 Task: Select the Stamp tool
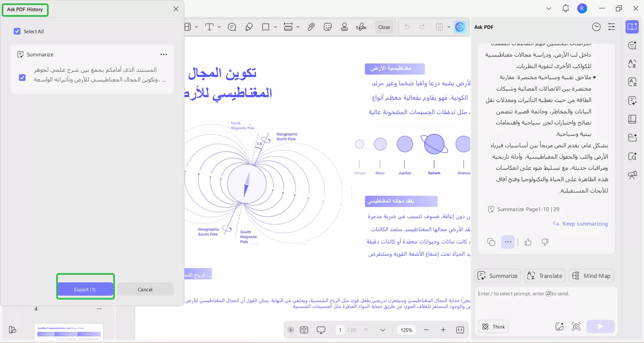coord(344,27)
